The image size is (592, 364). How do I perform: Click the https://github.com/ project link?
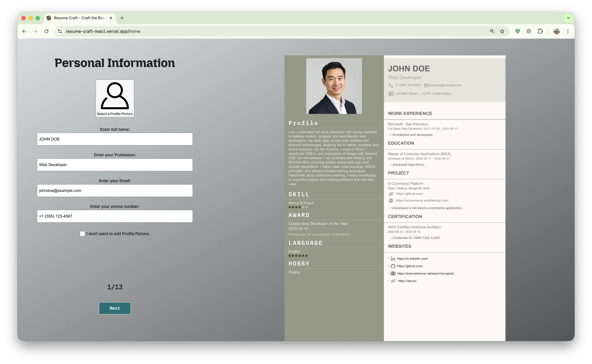pyautogui.click(x=409, y=194)
